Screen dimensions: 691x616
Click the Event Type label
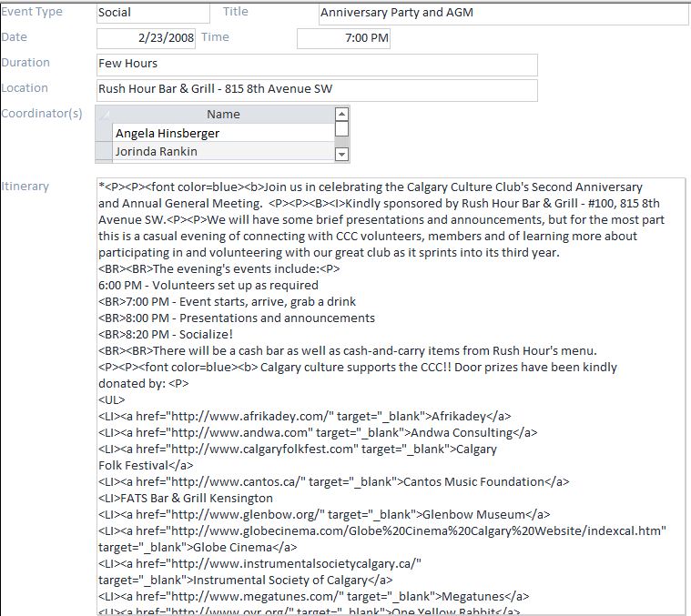[32, 12]
